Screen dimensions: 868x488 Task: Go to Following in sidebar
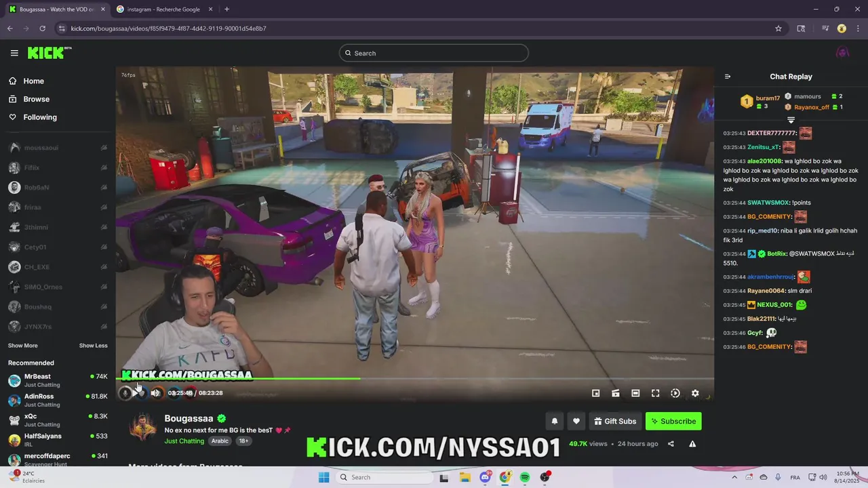click(x=33, y=117)
